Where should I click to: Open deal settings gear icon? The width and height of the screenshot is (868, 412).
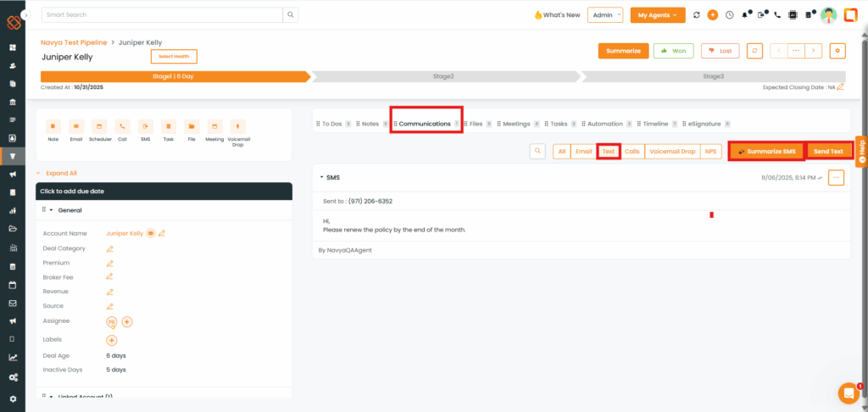point(837,51)
